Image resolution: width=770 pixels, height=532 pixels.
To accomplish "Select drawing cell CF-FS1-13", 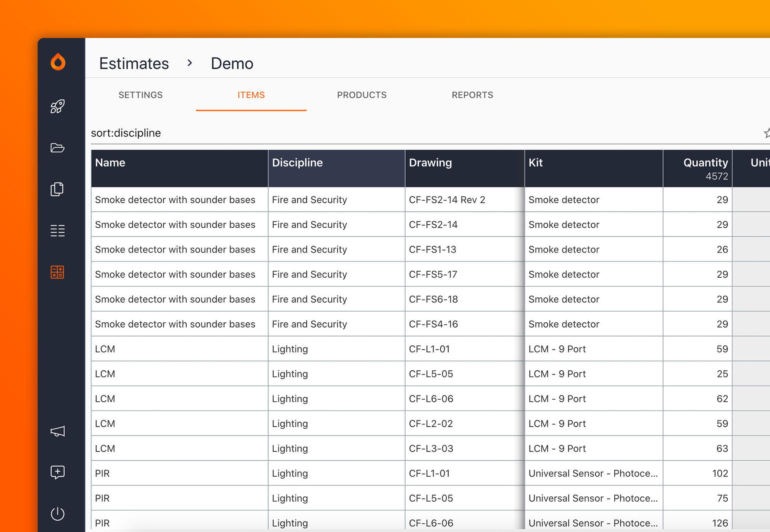I will click(x=465, y=249).
